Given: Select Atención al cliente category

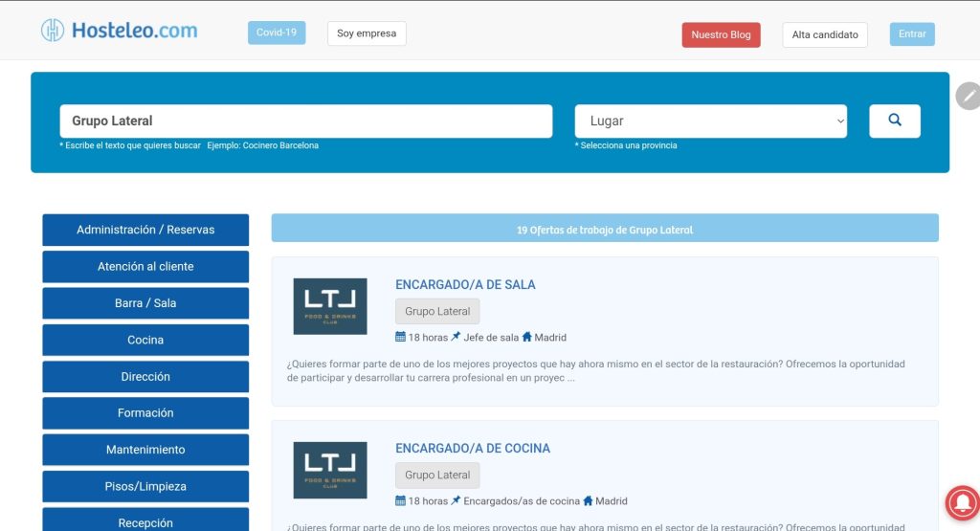Looking at the screenshot, I should (x=145, y=266).
